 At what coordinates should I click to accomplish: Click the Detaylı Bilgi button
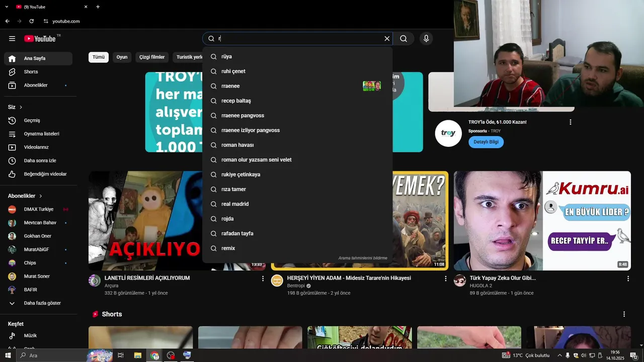[x=486, y=142]
